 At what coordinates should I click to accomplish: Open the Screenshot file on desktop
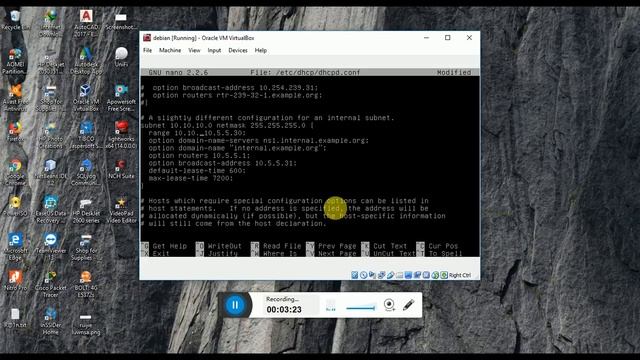pyautogui.click(x=121, y=22)
